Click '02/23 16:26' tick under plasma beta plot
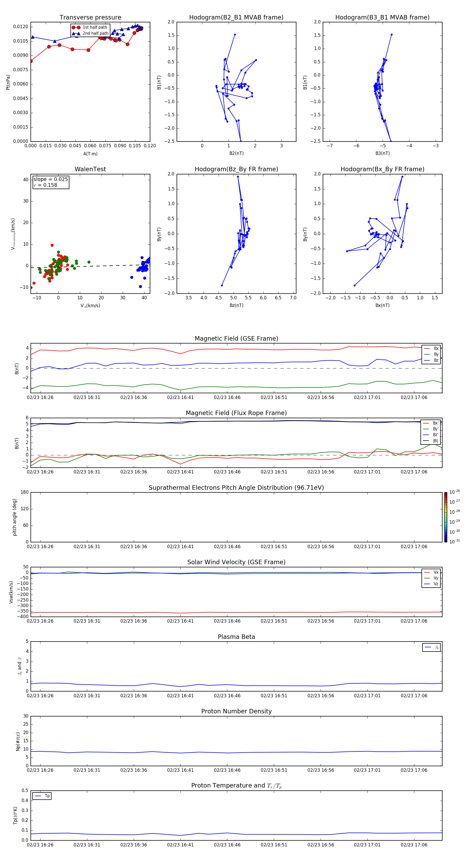The image size is (473, 868). tap(40, 695)
